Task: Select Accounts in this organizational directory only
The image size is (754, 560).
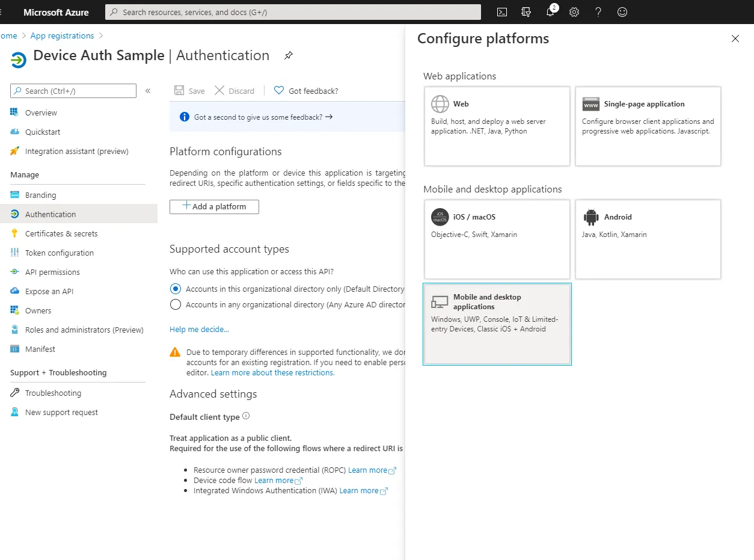Action: tap(176, 289)
